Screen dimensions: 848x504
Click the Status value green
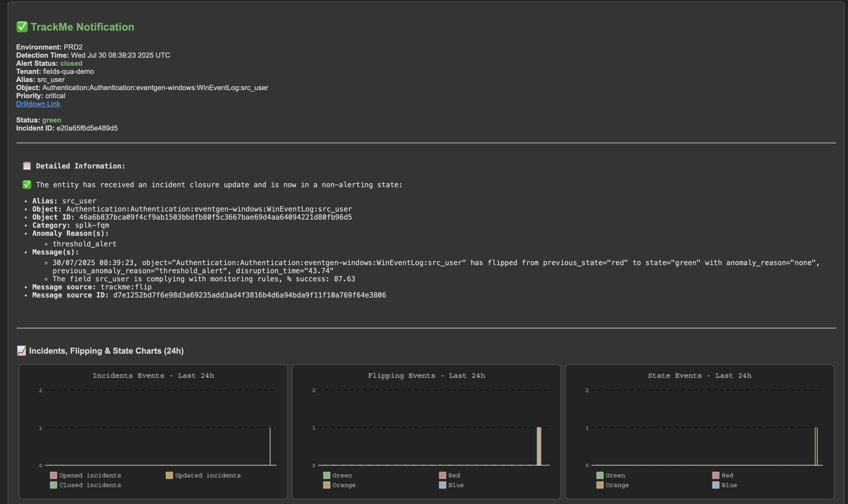[52, 120]
